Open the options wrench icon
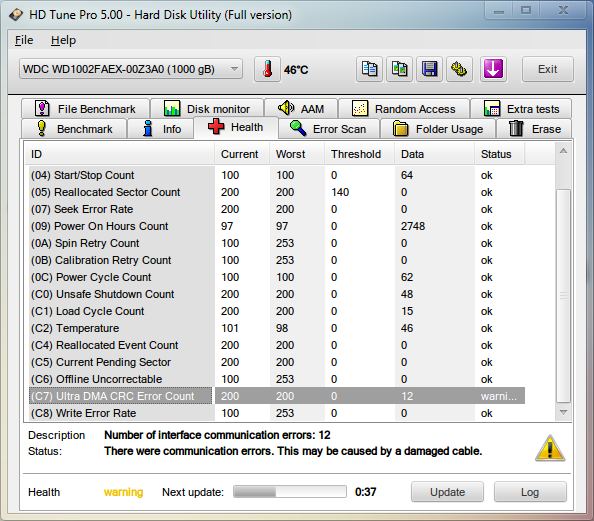The image size is (594, 521). click(459, 69)
